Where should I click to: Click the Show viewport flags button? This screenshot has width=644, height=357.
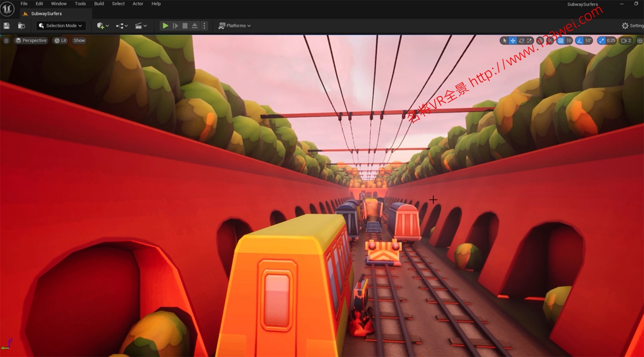(79, 40)
